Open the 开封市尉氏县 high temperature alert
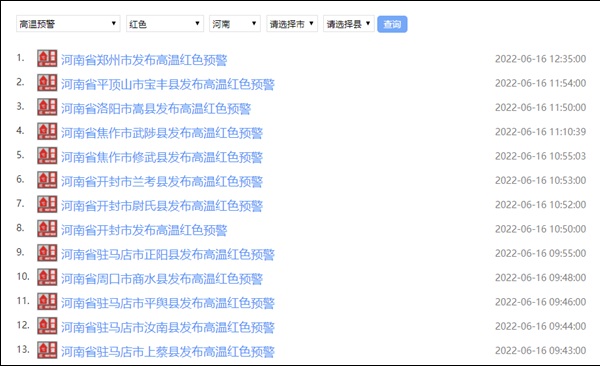600x366 pixels. pyautogui.click(x=162, y=206)
